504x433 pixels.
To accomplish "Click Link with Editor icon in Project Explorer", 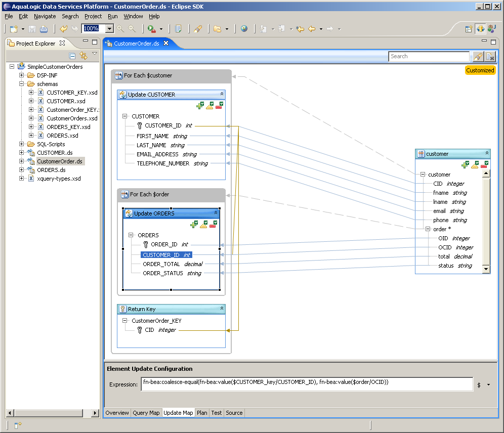I will [83, 56].
